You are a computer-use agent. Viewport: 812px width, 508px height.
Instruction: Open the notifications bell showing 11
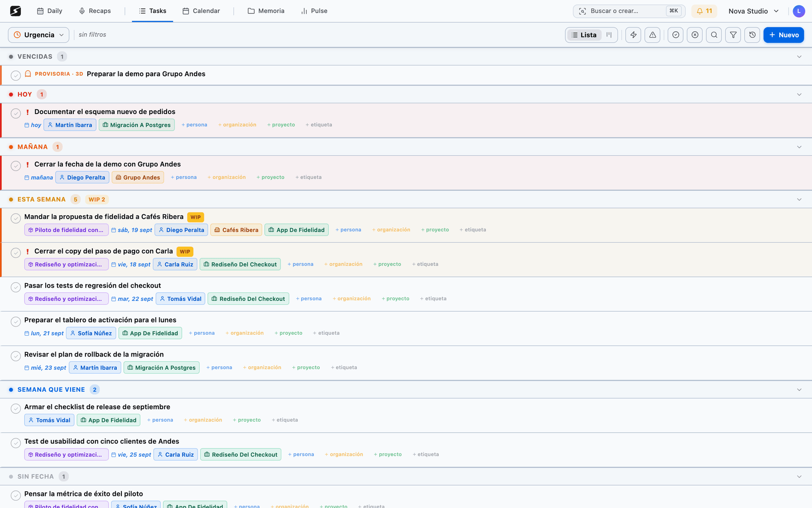pyautogui.click(x=704, y=11)
